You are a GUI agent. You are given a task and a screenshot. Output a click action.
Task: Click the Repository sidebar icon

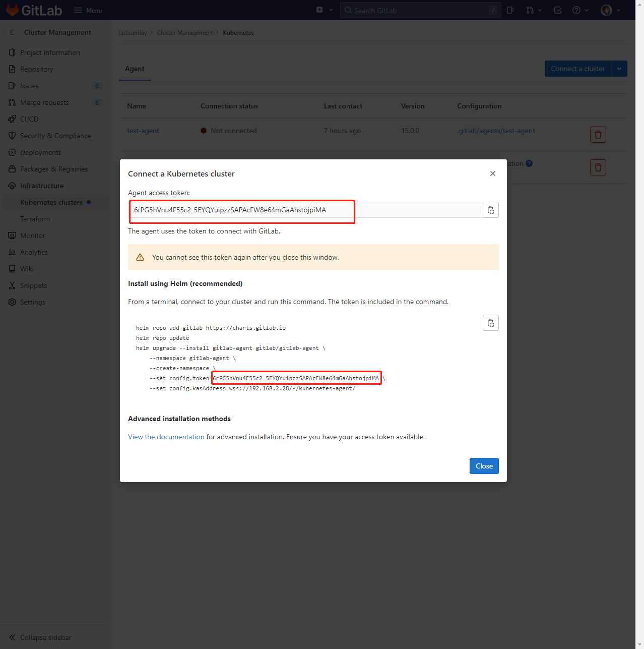click(x=12, y=69)
